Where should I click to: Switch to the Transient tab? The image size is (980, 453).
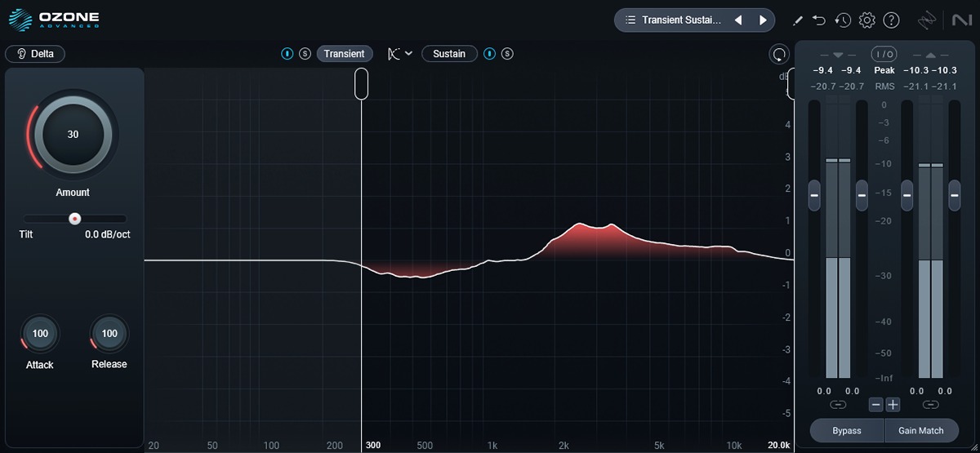click(x=345, y=54)
